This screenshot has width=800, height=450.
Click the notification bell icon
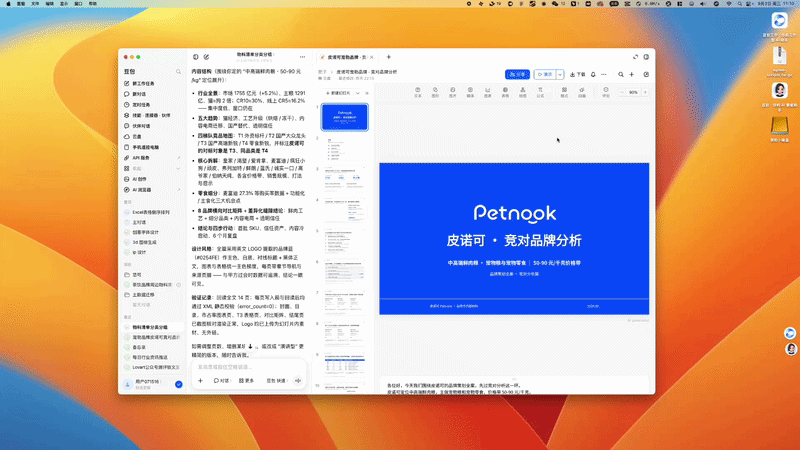(593, 74)
